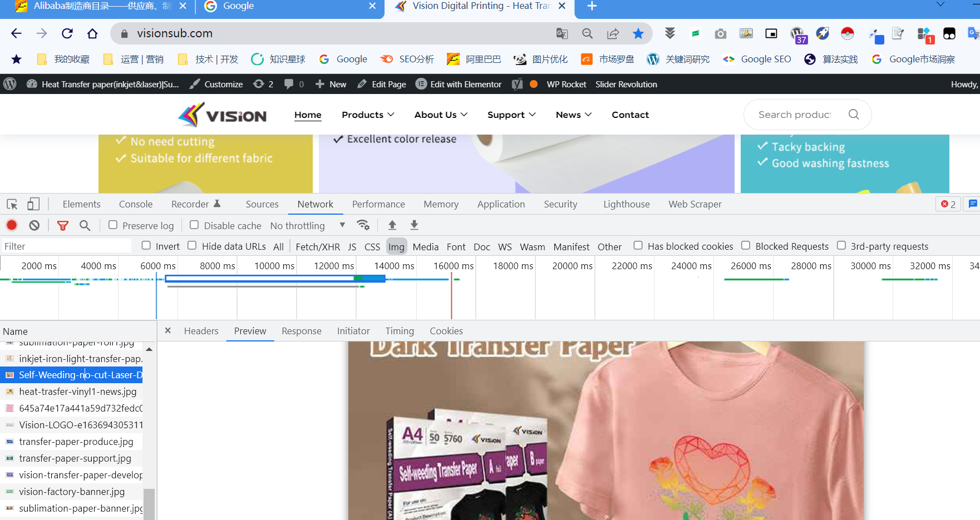Clear the network log icon
The width and height of the screenshot is (980, 520).
click(35, 225)
